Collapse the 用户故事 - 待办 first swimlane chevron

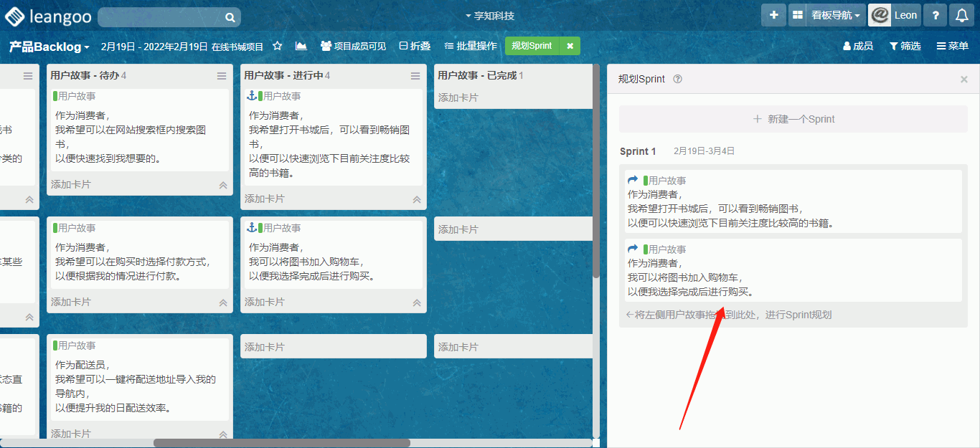[x=223, y=185]
